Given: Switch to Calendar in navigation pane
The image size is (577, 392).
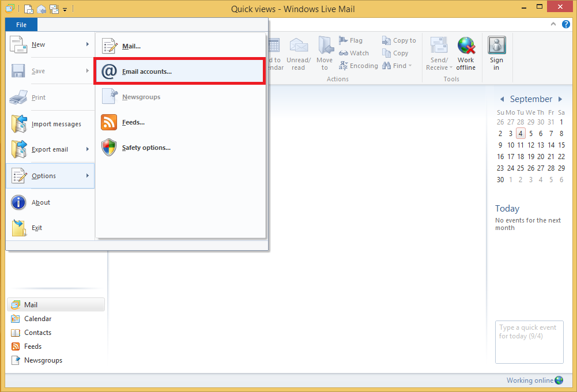Looking at the screenshot, I should (37, 319).
